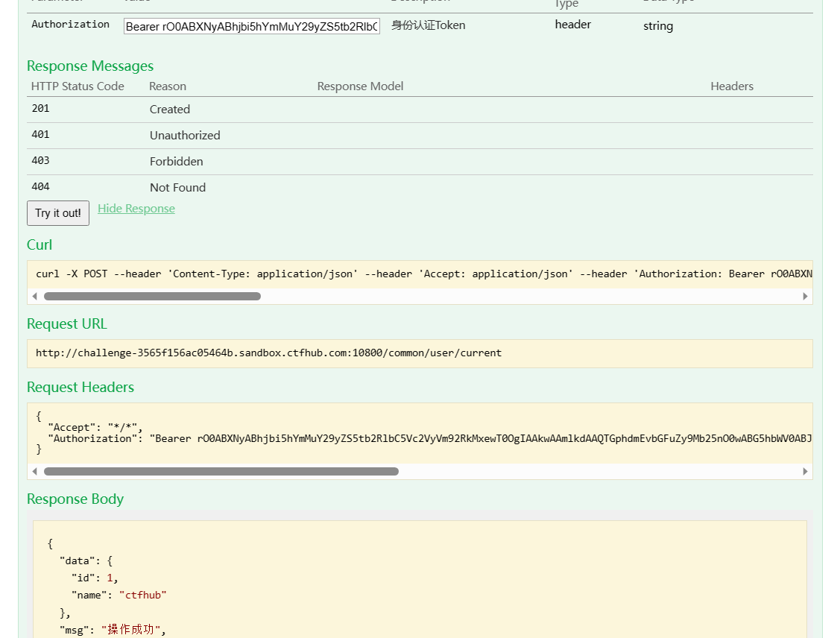Click the right scroll arrow under Request Headers
The image size is (840, 638).
pyautogui.click(x=805, y=471)
